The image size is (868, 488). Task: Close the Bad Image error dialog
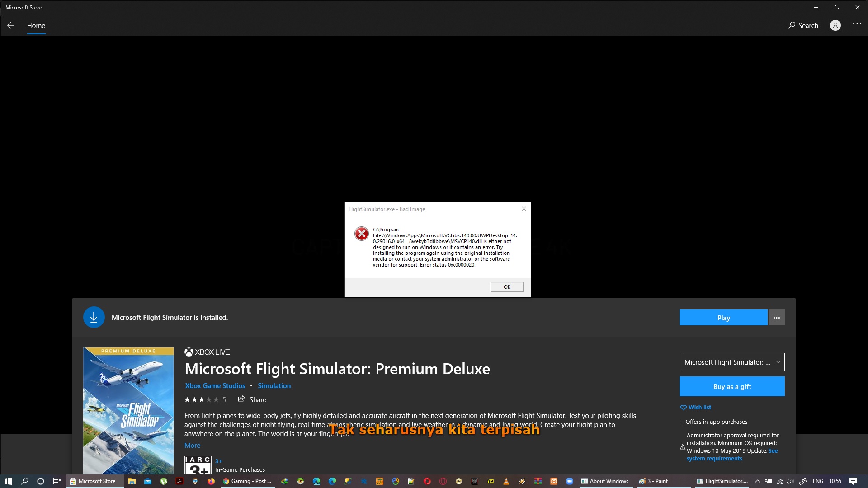pyautogui.click(x=524, y=209)
